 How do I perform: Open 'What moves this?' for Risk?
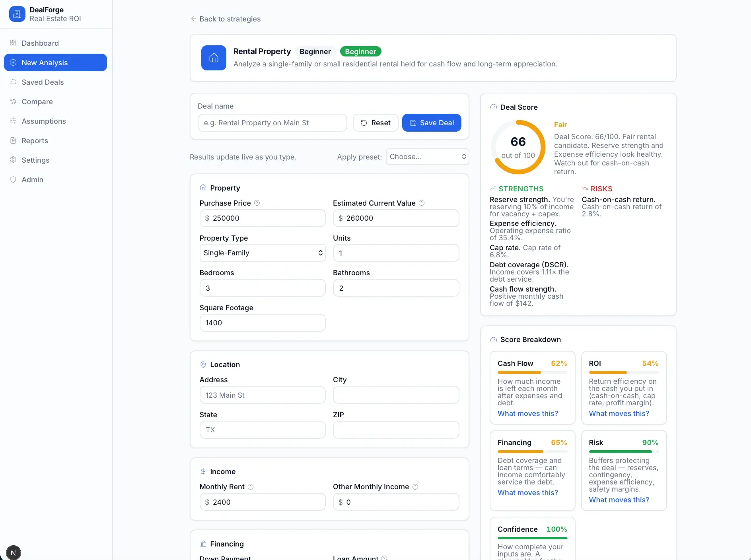(619, 500)
